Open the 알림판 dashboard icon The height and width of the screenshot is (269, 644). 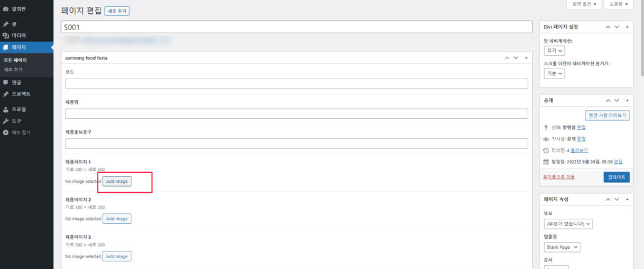click(5, 9)
